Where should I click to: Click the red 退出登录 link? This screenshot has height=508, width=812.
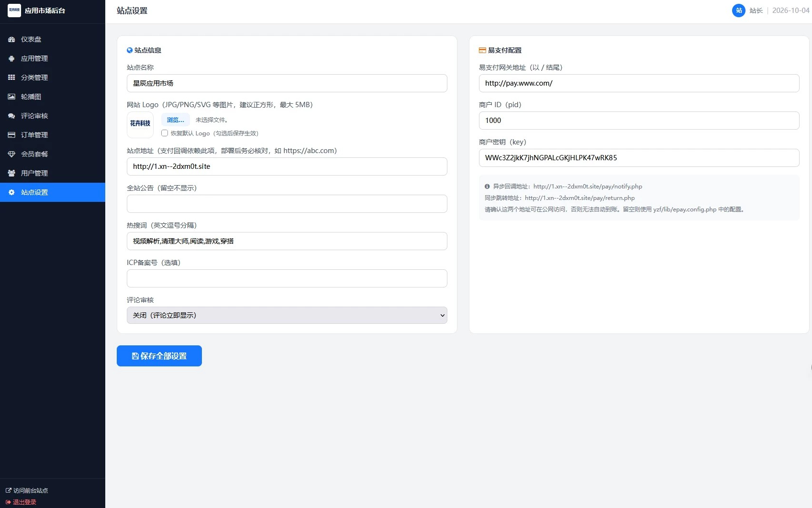(21, 502)
